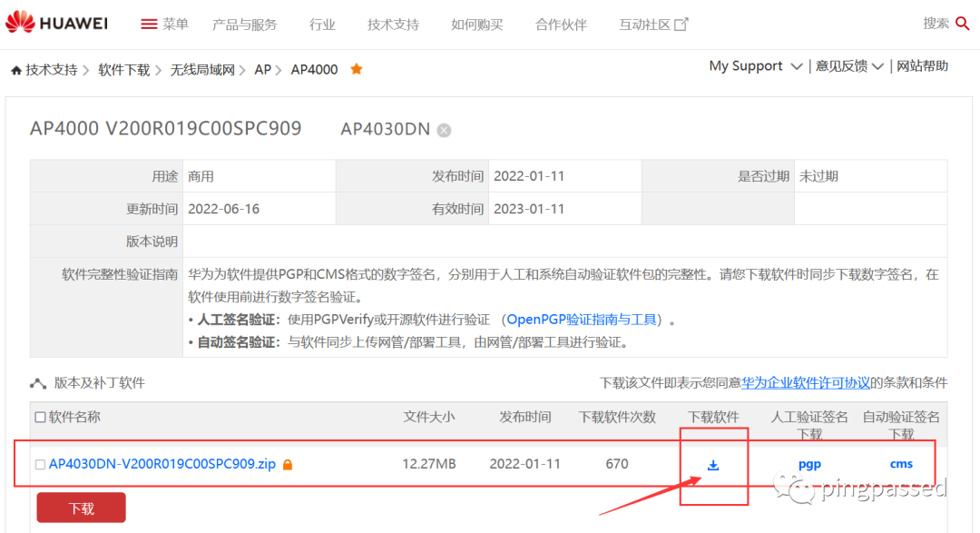
Task: Click the 文件大小 column header
Action: coord(428,418)
